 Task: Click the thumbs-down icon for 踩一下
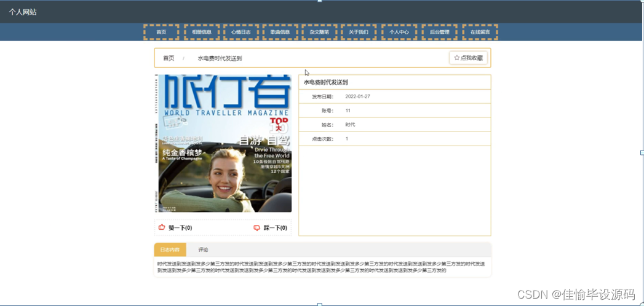click(x=257, y=228)
